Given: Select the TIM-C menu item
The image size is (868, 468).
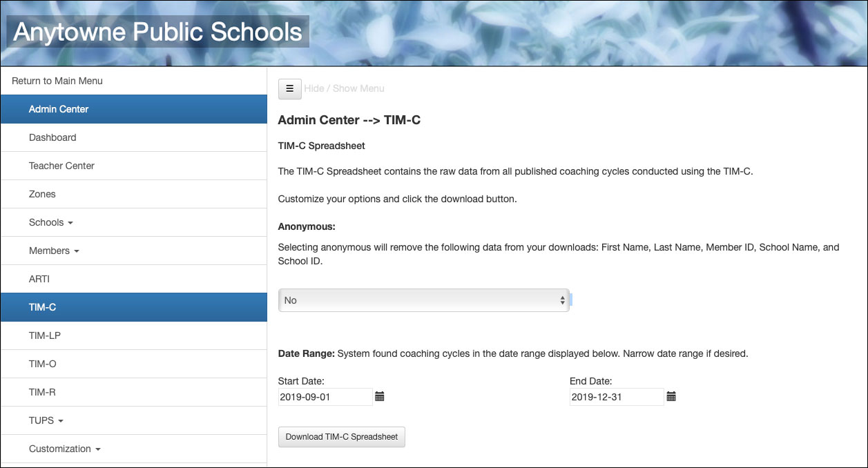Looking at the screenshot, I should click(x=134, y=307).
